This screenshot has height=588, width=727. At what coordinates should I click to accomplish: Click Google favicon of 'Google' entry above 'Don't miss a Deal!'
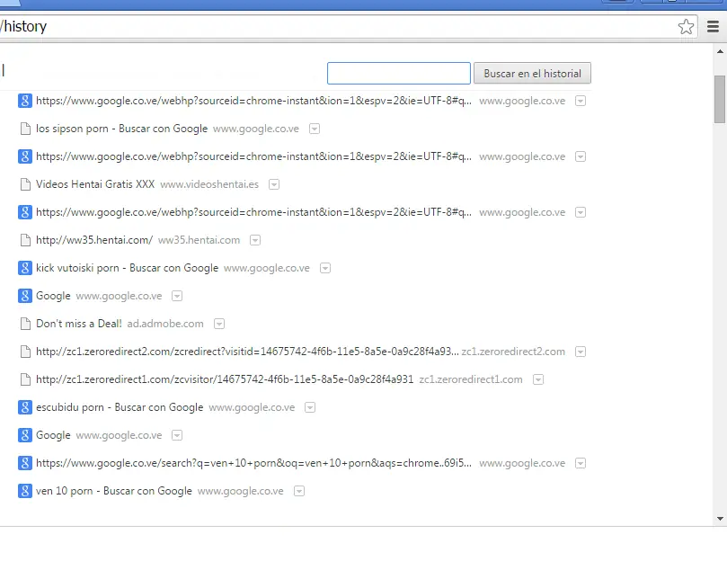click(25, 296)
